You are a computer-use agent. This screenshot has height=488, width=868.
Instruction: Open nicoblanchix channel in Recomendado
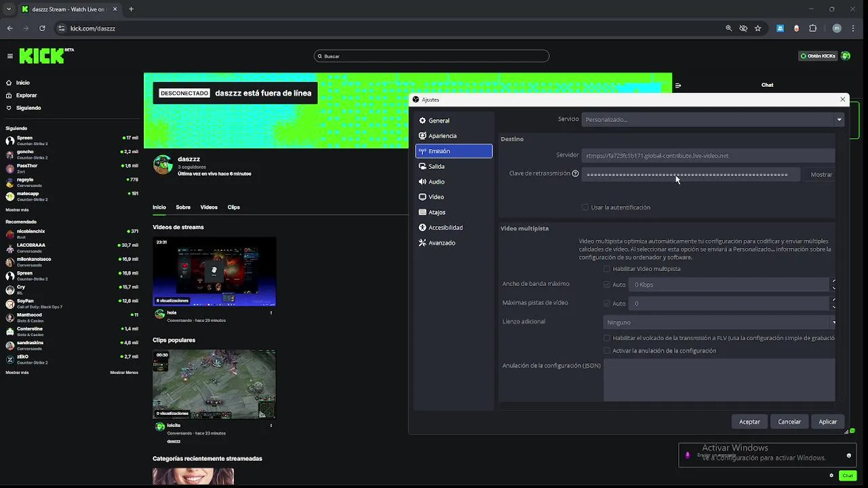pyautogui.click(x=72, y=234)
